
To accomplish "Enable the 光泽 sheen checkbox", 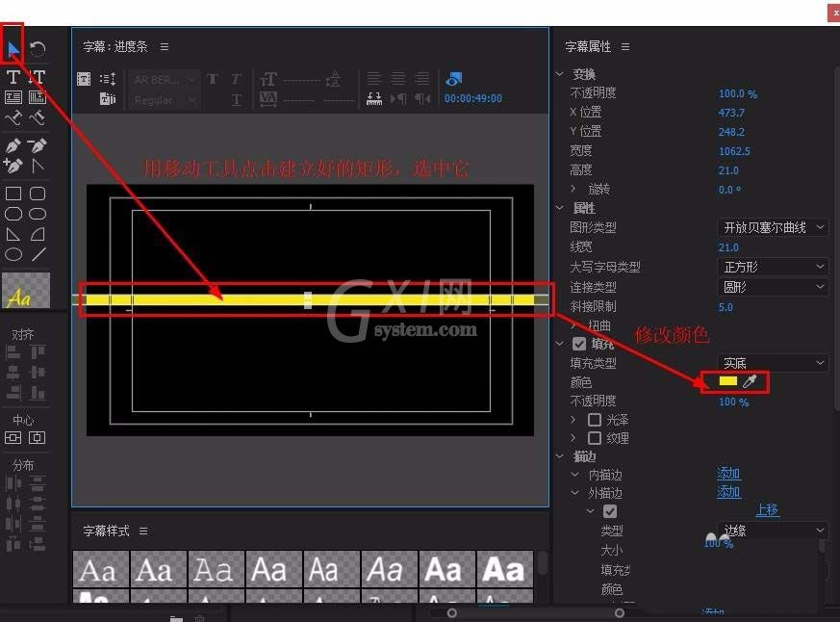I will tap(595, 419).
